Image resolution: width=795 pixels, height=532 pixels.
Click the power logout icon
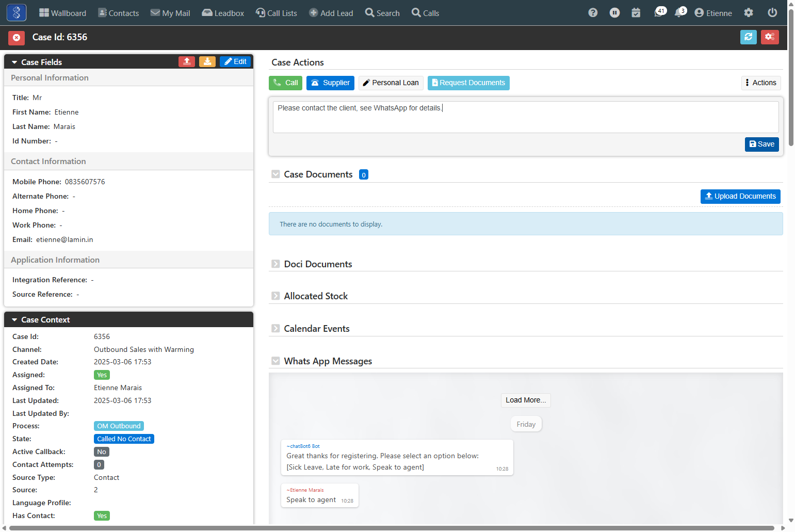tap(772, 13)
